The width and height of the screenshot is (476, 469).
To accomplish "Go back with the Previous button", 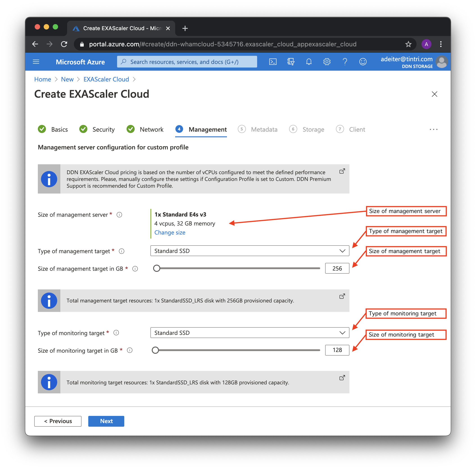I will (58, 421).
